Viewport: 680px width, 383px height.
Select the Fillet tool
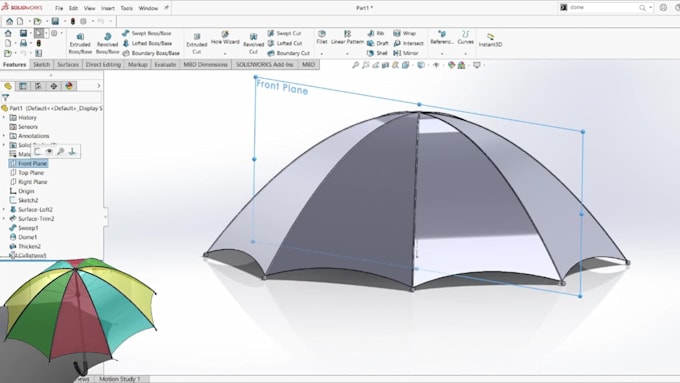pyautogui.click(x=322, y=38)
